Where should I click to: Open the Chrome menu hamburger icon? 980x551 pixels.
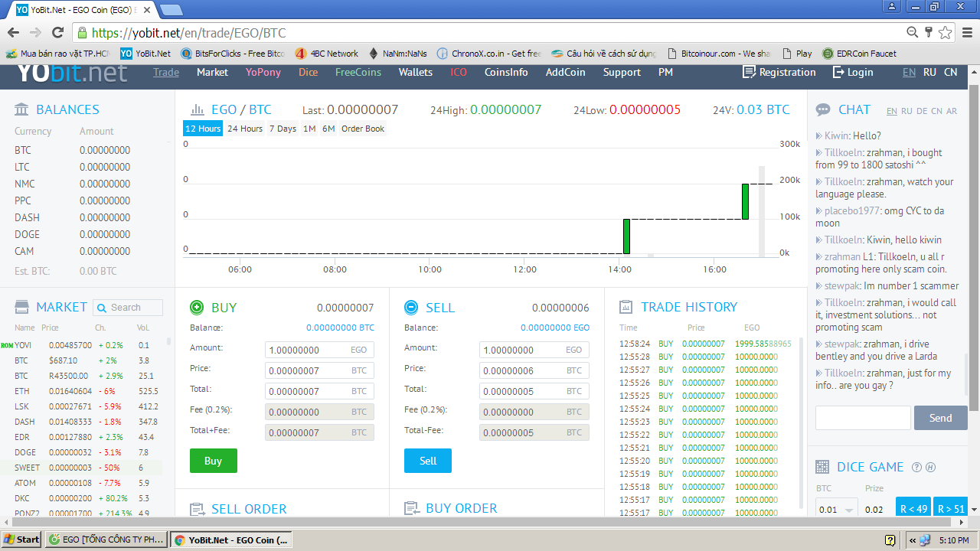(967, 32)
